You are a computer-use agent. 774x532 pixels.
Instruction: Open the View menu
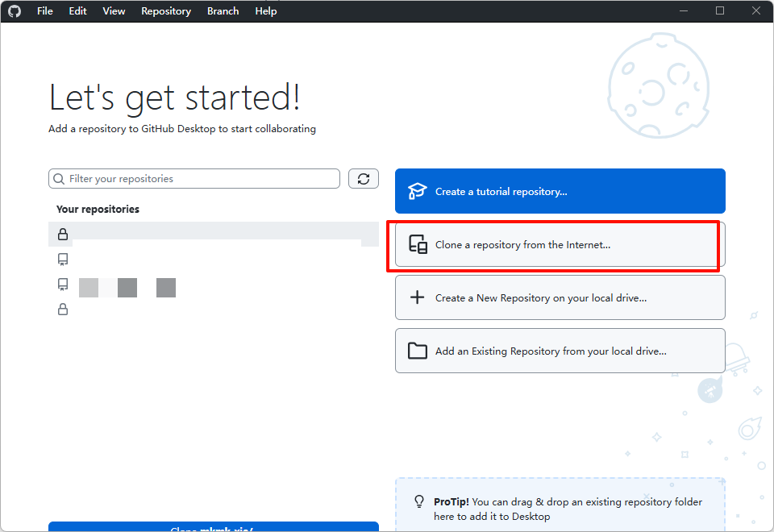(114, 10)
